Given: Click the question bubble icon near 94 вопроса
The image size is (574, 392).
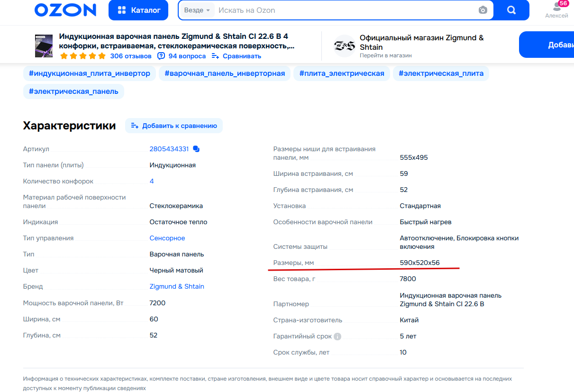Looking at the screenshot, I should click(x=161, y=56).
